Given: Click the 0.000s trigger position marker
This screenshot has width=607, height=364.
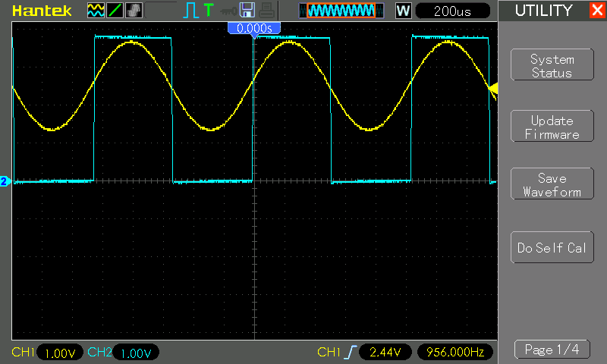Looking at the screenshot, I should pyautogui.click(x=254, y=28).
